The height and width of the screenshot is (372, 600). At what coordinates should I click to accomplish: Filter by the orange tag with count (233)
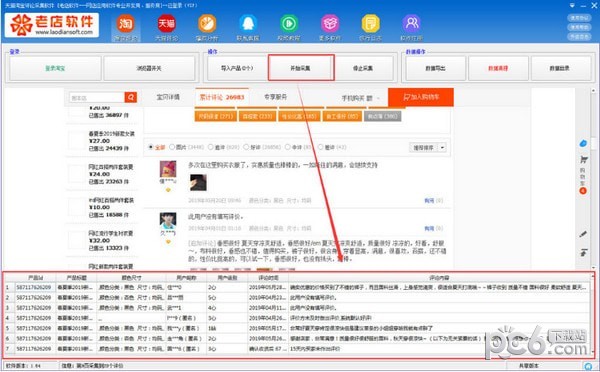tap(257, 116)
